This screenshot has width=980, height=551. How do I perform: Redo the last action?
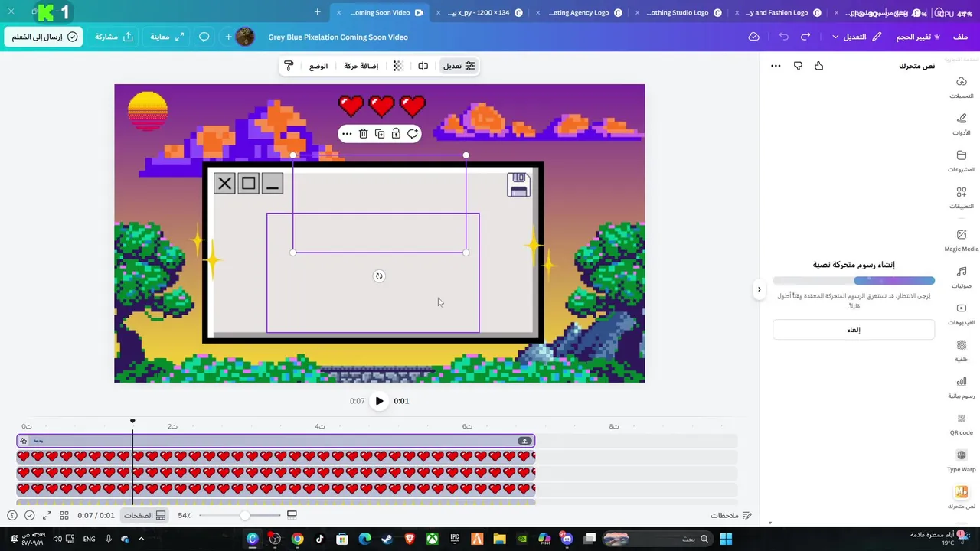(805, 37)
